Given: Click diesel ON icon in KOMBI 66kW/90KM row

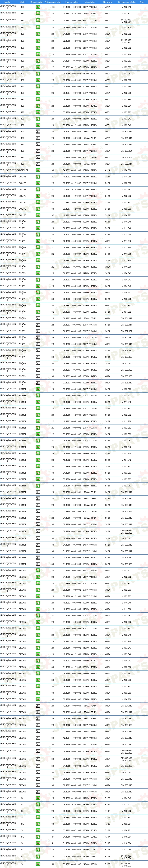Looking at the screenshot, I should [x=38, y=505].
